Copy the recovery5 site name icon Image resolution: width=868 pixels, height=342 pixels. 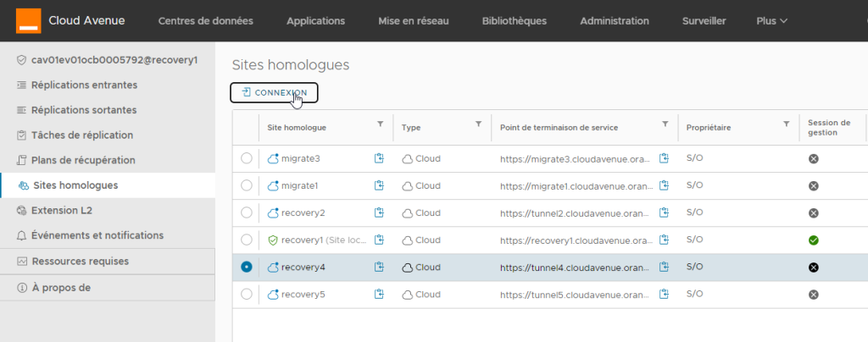(379, 295)
